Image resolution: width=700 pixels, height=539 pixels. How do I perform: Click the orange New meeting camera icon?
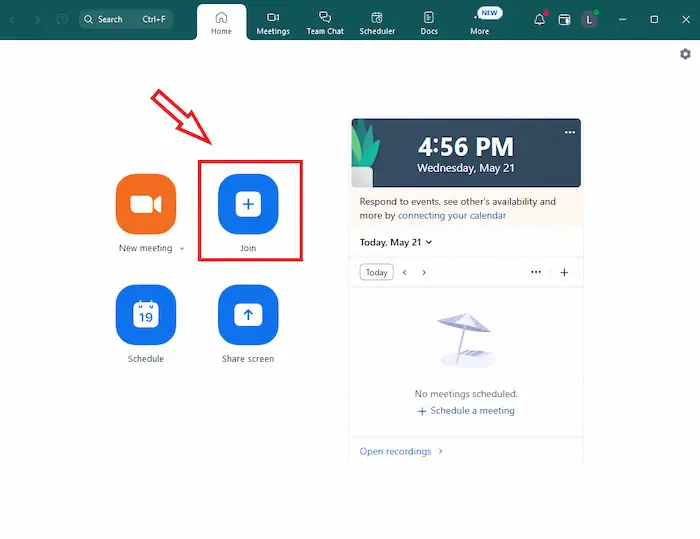click(x=146, y=204)
